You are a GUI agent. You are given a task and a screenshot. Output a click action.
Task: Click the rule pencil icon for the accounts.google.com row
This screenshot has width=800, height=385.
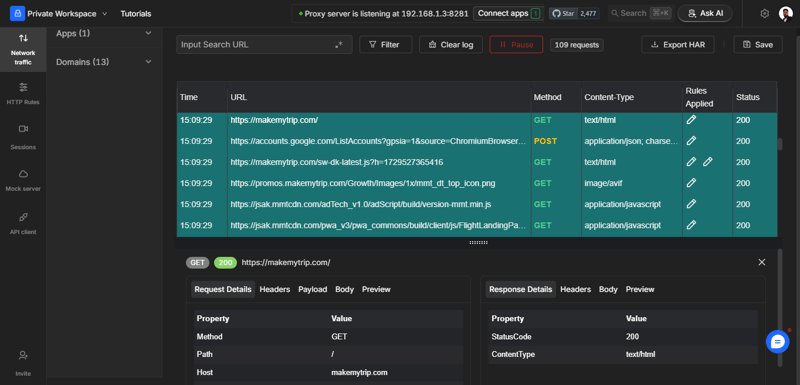click(691, 141)
